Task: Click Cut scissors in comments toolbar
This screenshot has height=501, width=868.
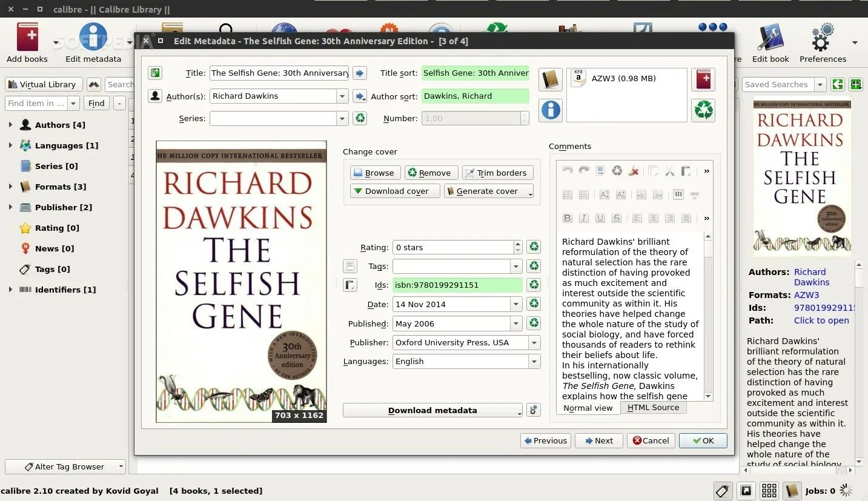Action: (669, 171)
